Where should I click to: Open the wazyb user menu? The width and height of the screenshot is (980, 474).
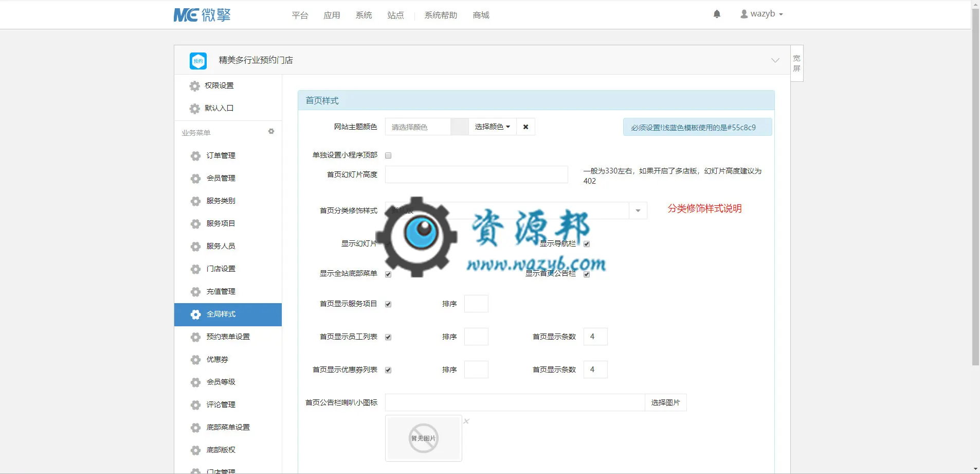point(761,14)
